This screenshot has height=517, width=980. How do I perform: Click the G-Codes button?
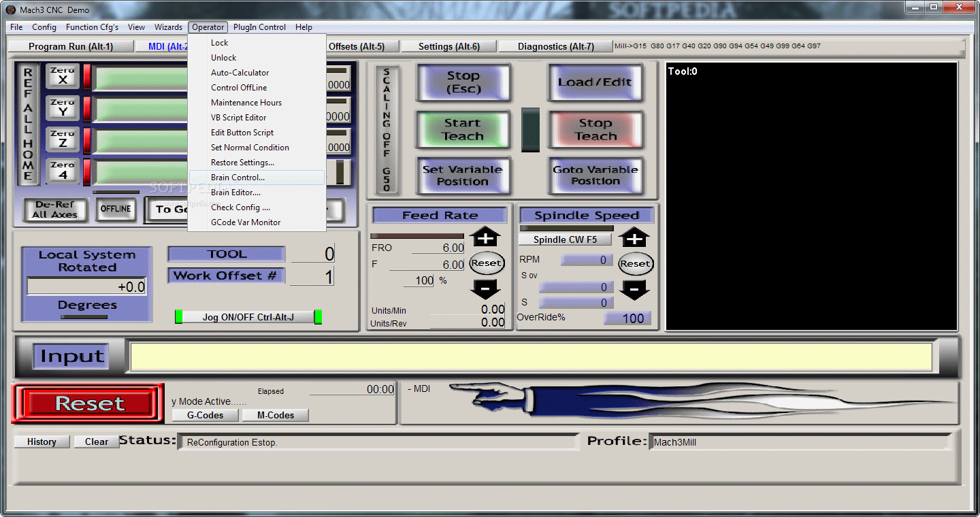[x=205, y=415]
